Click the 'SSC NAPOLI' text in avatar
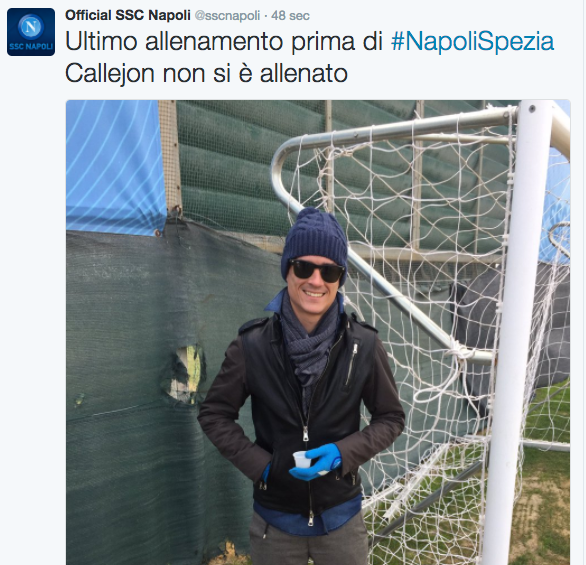The height and width of the screenshot is (565, 586). pos(31,47)
